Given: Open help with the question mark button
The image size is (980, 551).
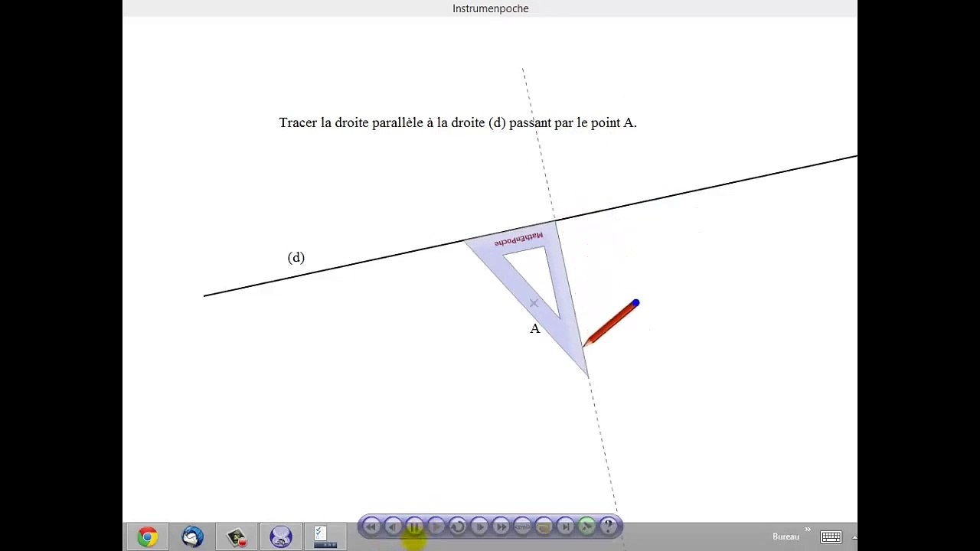Looking at the screenshot, I should click(x=608, y=527).
